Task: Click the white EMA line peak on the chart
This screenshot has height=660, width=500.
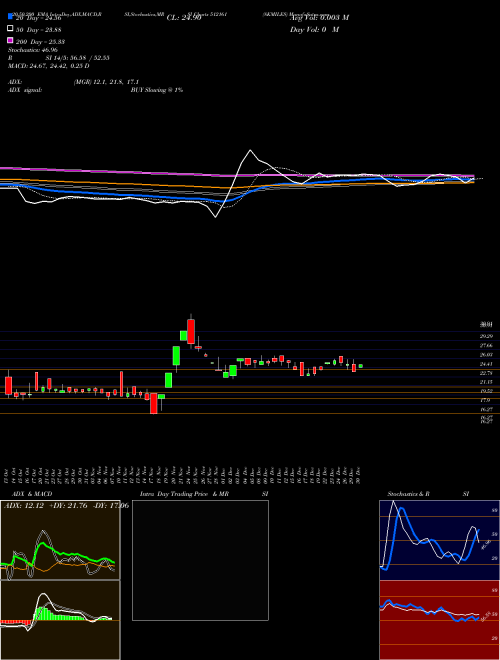Action: point(250,151)
